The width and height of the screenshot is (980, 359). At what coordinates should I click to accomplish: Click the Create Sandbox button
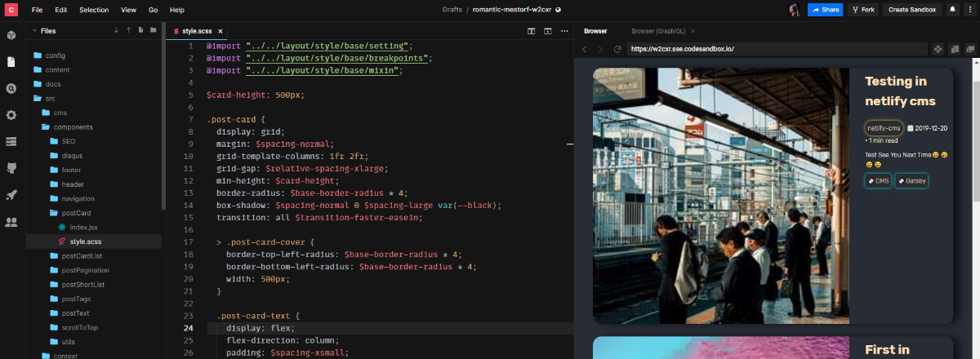pos(911,10)
